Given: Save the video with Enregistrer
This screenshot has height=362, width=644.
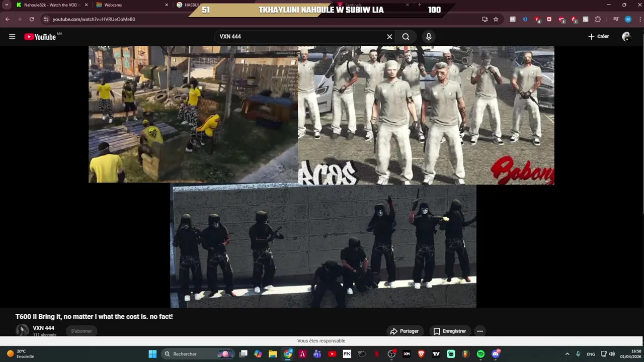Looking at the screenshot, I should pos(449,331).
